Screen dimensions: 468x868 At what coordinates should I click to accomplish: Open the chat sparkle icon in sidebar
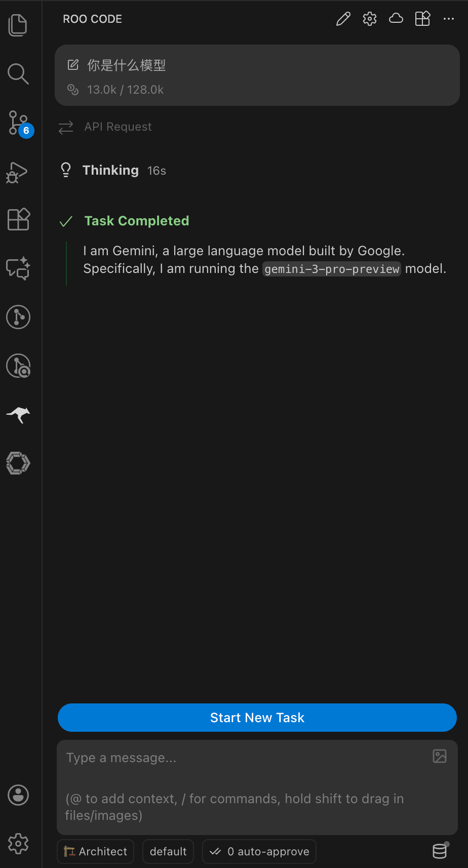tap(18, 268)
